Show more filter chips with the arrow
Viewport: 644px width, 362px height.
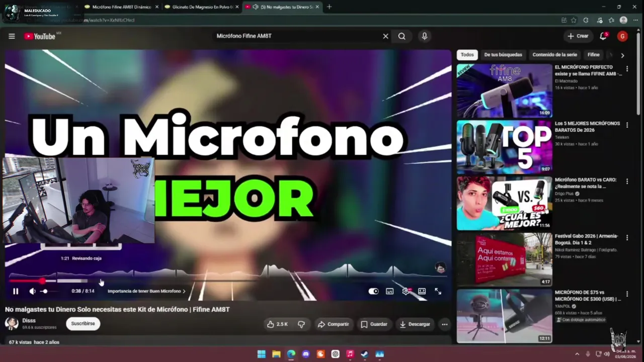[622, 55]
